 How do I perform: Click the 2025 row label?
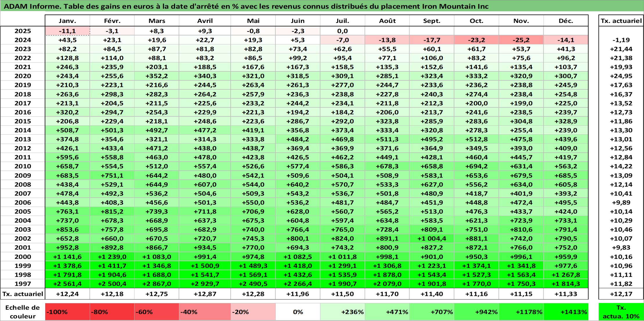pyautogui.click(x=23, y=31)
